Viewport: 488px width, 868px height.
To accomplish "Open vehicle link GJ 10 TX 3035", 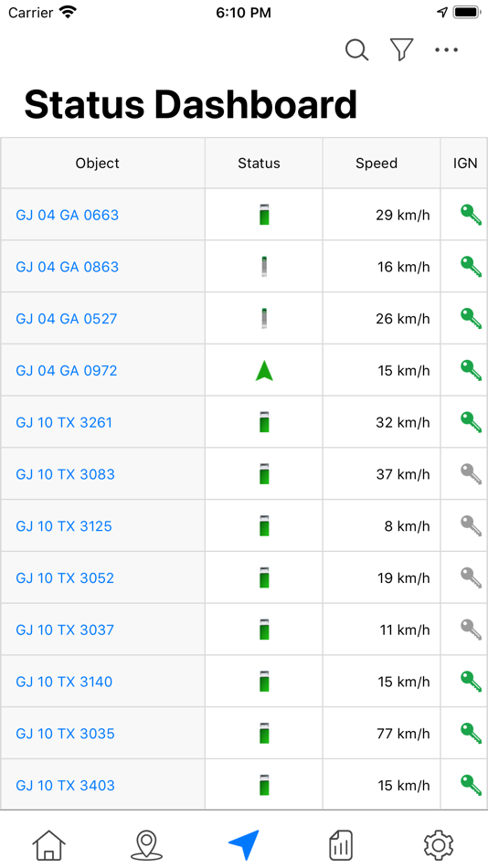I will (65, 734).
